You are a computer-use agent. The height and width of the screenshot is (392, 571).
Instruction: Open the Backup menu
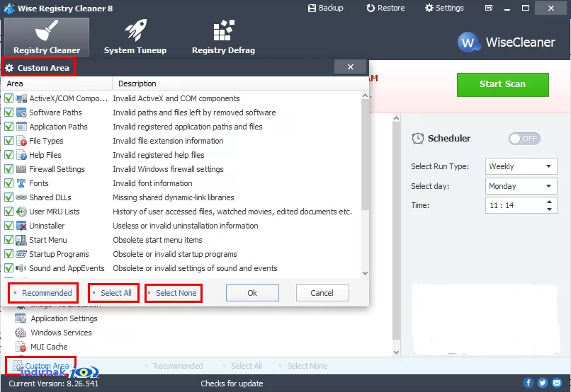(325, 8)
